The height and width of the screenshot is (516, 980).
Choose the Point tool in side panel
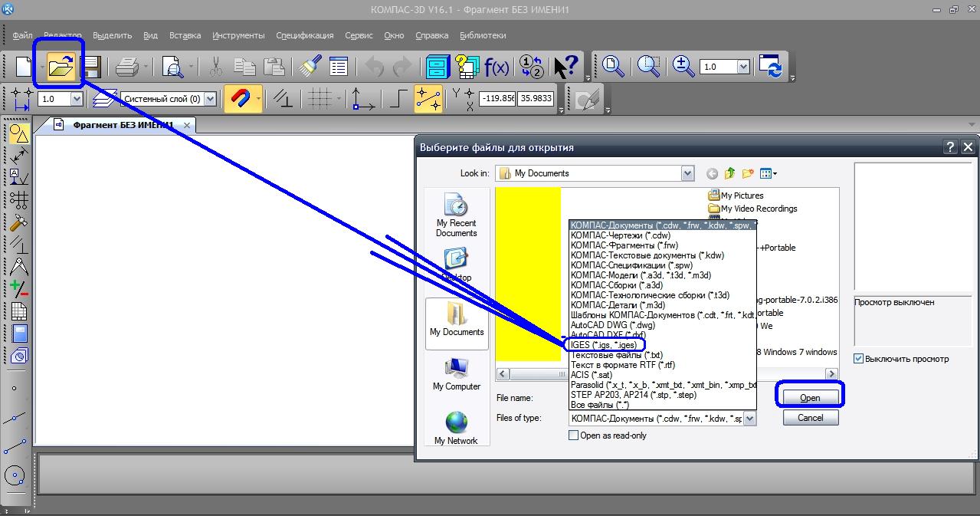[15, 388]
